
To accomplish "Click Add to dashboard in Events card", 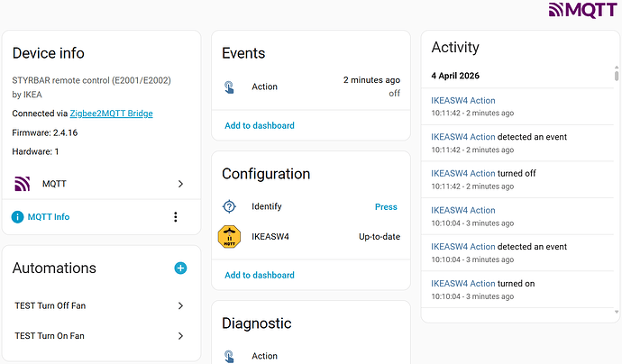I will tap(260, 126).
